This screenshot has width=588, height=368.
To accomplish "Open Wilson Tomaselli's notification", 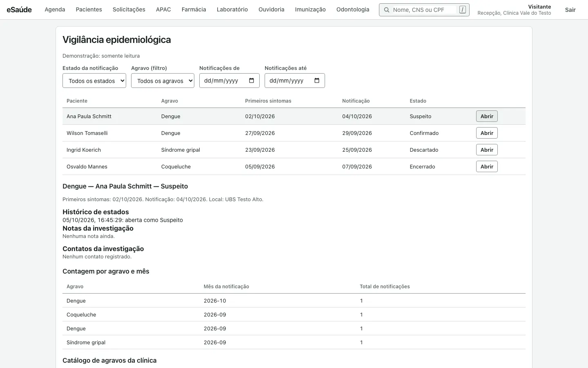I will tap(487, 133).
